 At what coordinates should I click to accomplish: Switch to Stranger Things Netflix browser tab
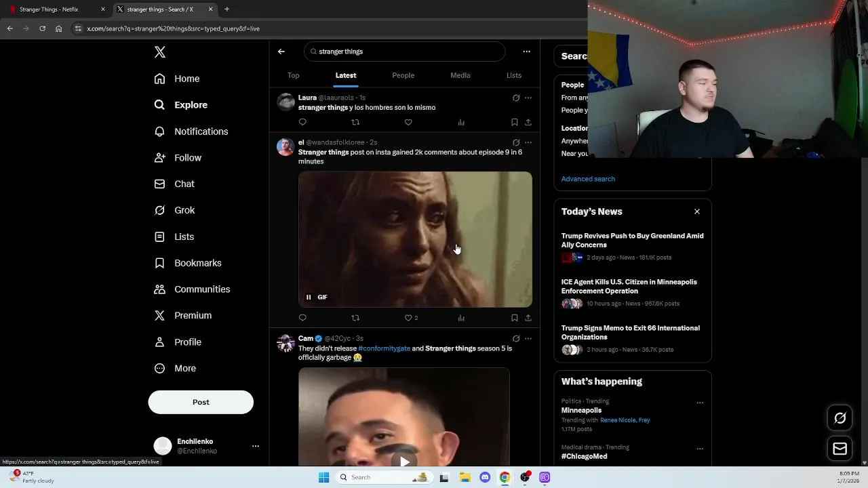coord(56,9)
